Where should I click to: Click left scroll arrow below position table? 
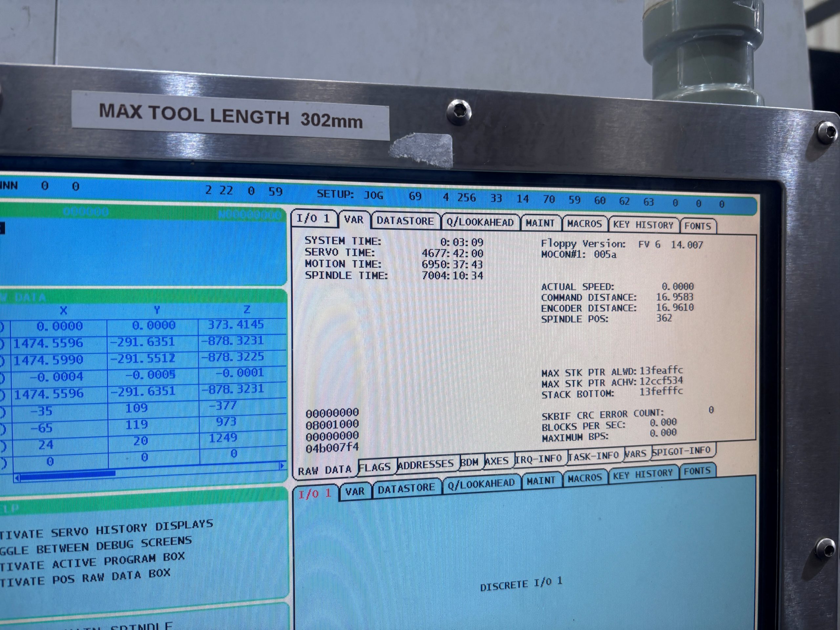(x=17, y=478)
